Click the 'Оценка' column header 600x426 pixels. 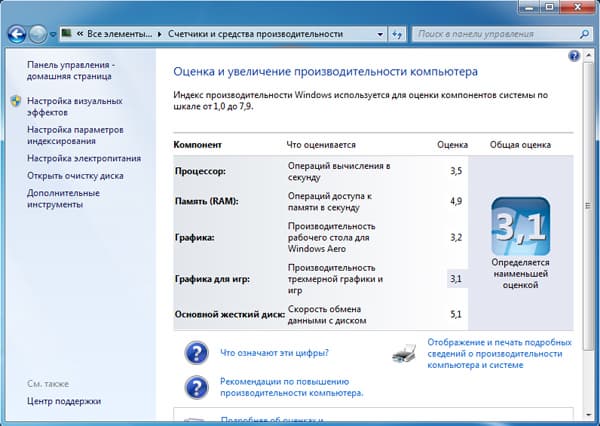[x=452, y=145]
